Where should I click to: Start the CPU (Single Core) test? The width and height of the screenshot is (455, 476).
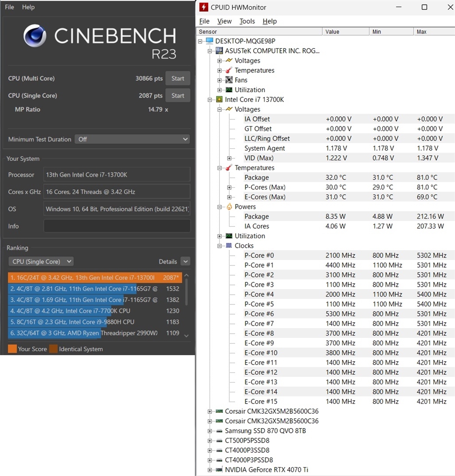178,95
